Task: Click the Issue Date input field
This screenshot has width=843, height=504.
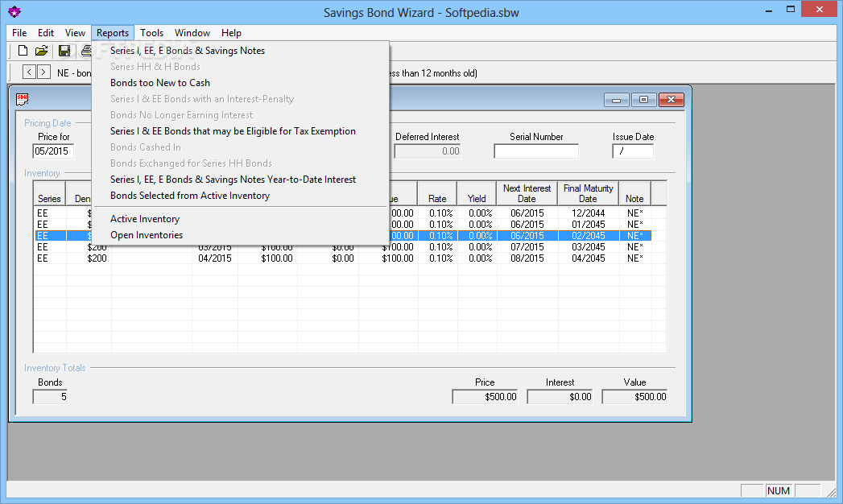Action: tap(633, 151)
